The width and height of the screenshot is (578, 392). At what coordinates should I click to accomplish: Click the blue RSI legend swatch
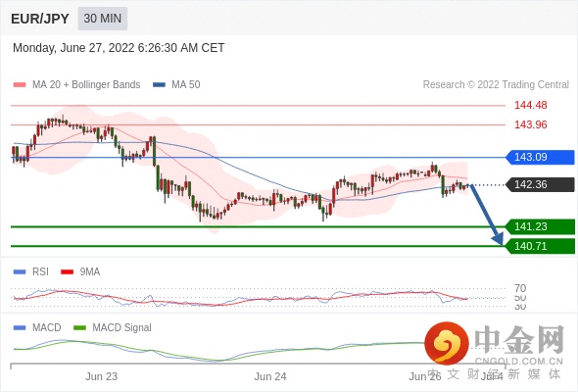click(x=20, y=272)
